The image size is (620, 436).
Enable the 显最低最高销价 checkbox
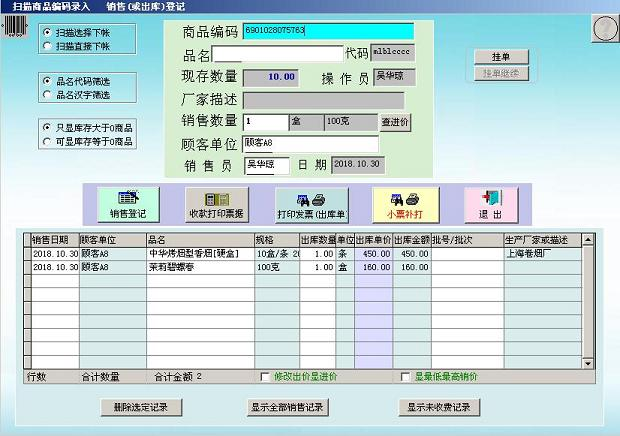click(x=405, y=377)
